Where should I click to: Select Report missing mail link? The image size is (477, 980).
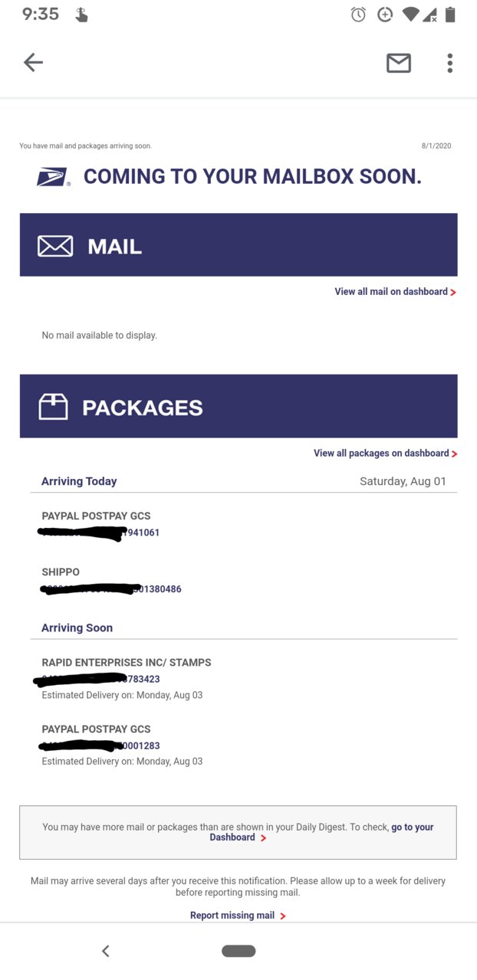232,916
